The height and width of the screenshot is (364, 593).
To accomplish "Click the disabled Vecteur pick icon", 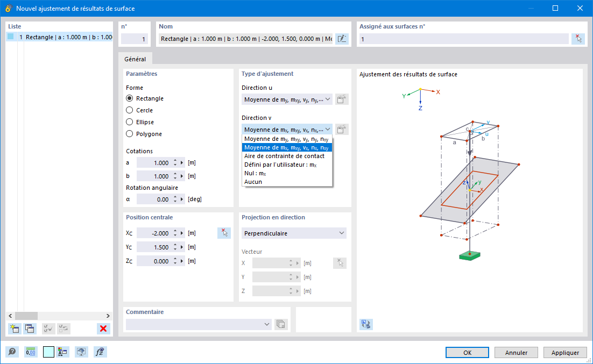I will click(340, 263).
